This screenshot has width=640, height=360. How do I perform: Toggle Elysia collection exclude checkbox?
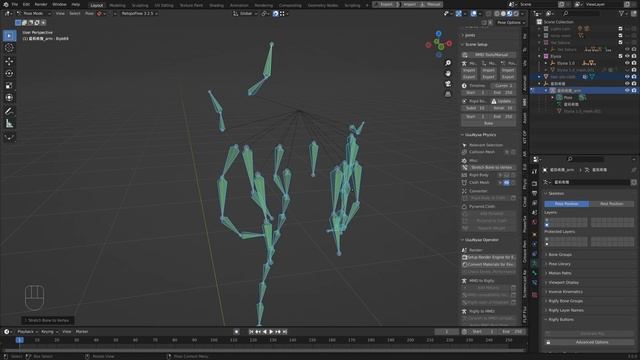tap(620, 56)
